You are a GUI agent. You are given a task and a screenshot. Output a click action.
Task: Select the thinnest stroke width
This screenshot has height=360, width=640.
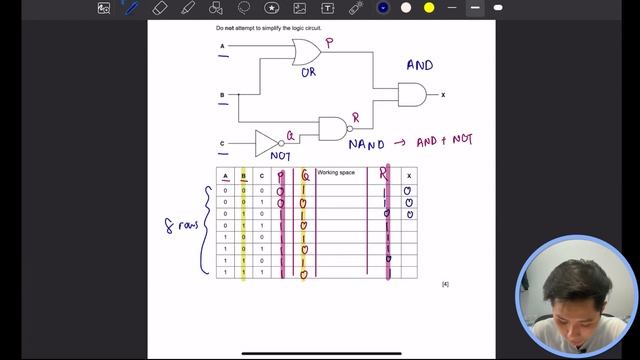pyautogui.click(x=452, y=7)
